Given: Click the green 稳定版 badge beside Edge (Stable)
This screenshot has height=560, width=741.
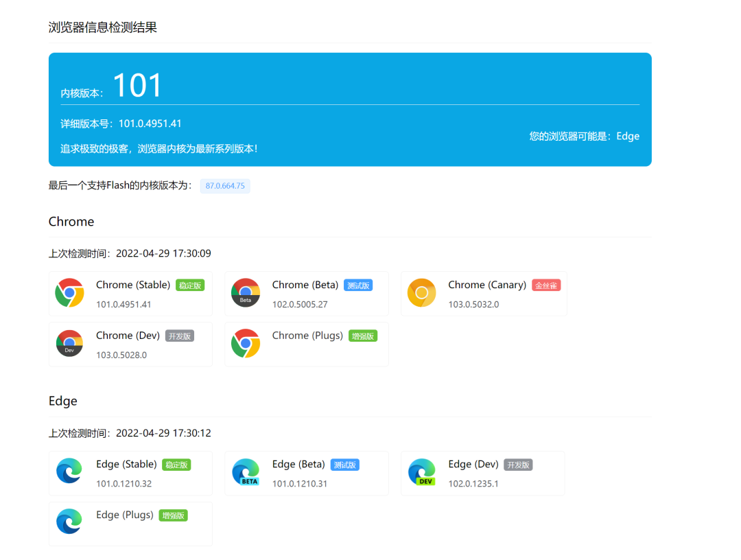Looking at the screenshot, I should click(x=177, y=465).
